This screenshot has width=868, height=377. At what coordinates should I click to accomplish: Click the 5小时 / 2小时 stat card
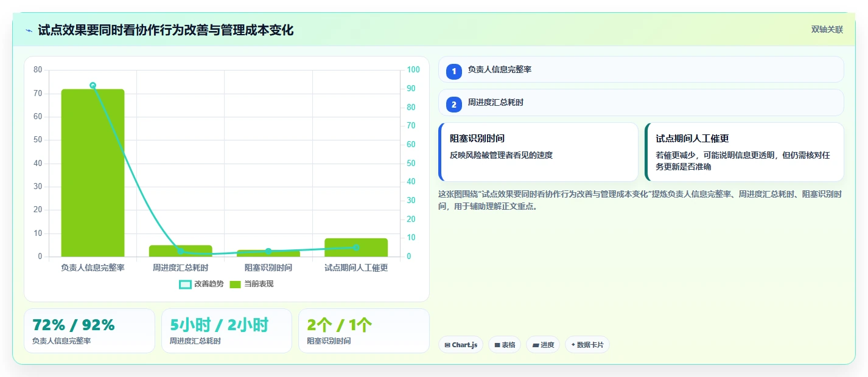[226, 331]
